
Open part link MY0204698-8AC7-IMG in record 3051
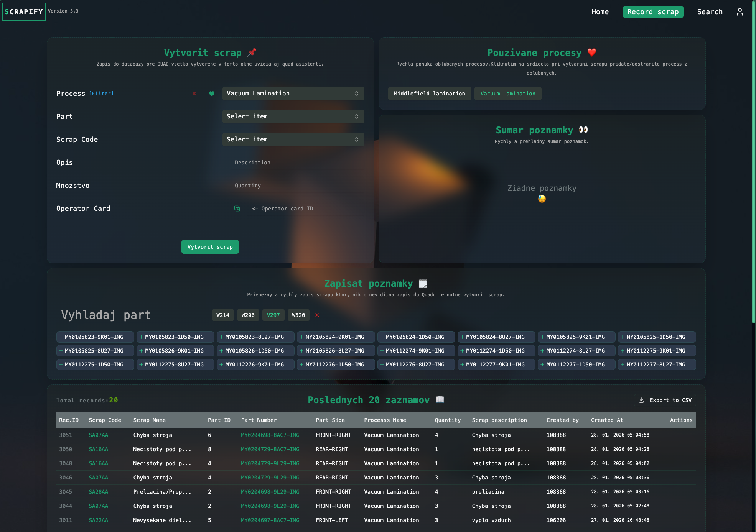[270, 435]
